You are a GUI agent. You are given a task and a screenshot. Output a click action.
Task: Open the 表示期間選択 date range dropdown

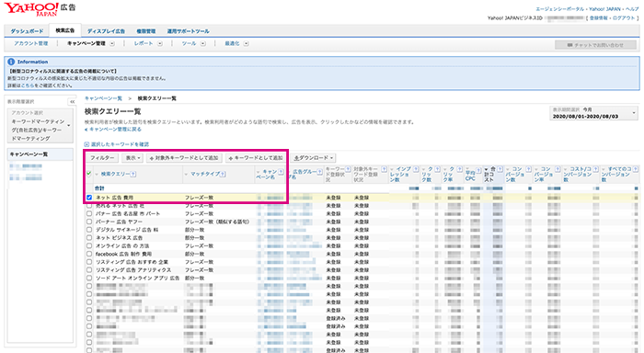pyautogui.click(x=594, y=113)
